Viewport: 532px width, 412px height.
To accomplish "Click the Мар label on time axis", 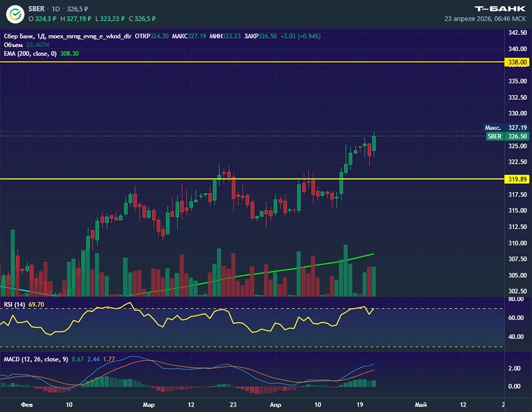I will tap(148, 405).
